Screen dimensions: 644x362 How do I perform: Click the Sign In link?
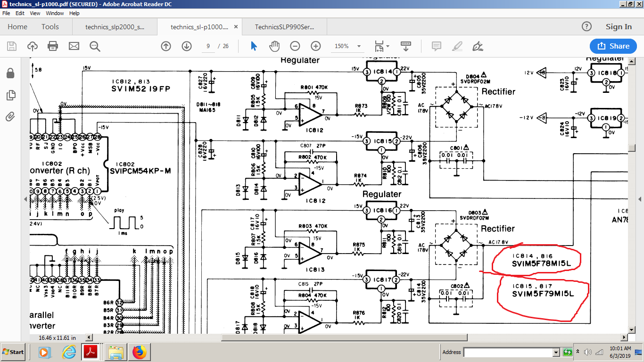(x=619, y=27)
